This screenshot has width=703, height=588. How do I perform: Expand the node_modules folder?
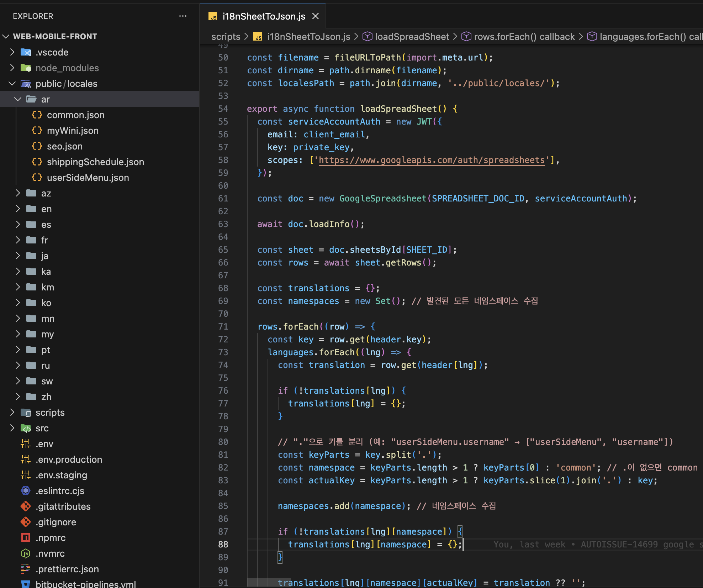12,68
